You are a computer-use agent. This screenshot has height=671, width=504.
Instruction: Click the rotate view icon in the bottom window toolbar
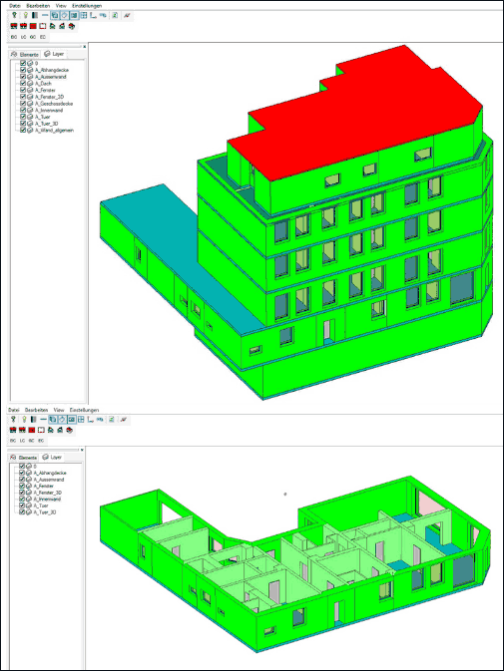[x=62, y=419]
